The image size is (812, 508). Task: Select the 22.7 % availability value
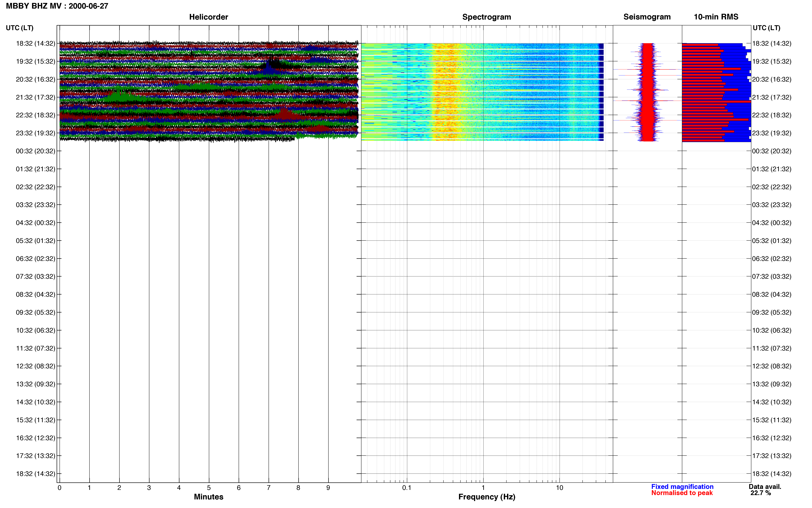pos(761,493)
